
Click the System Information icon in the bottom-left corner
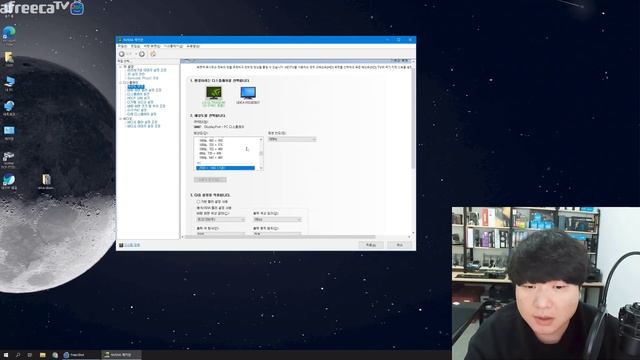tap(121, 245)
